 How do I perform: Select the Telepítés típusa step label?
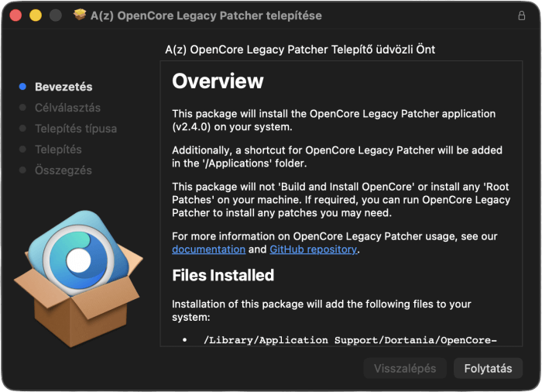point(76,129)
